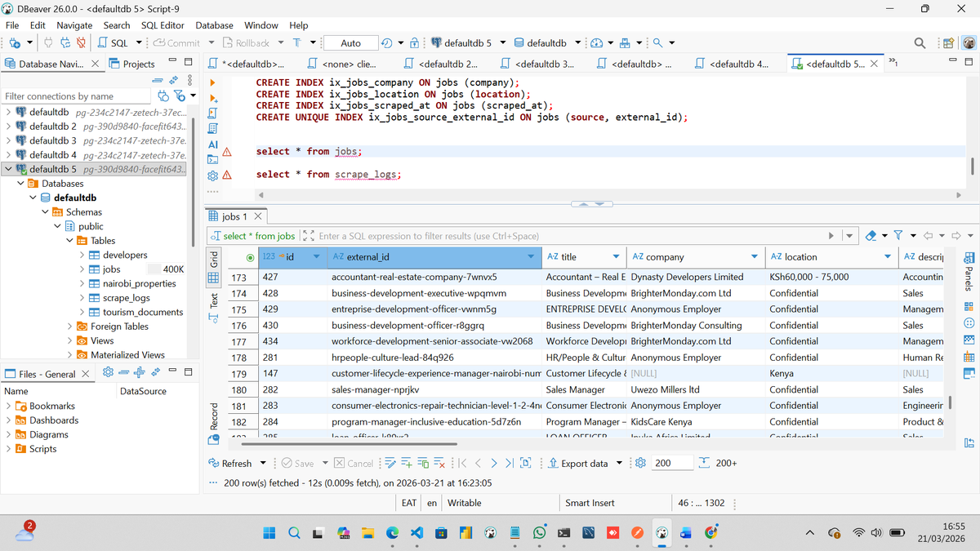Image resolution: width=980 pixels, height=551 pixels.
Task: Click the Disconnect red plug icon
Action: click(x=81, y=42)
